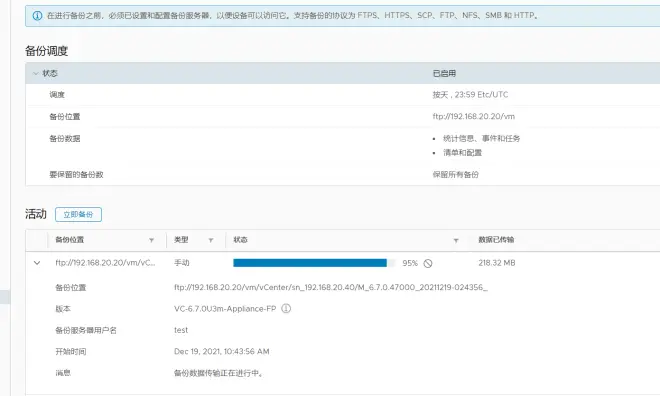Click the 立即备份 button
Viewport: 660px width, 396px height.
point(78,214)
